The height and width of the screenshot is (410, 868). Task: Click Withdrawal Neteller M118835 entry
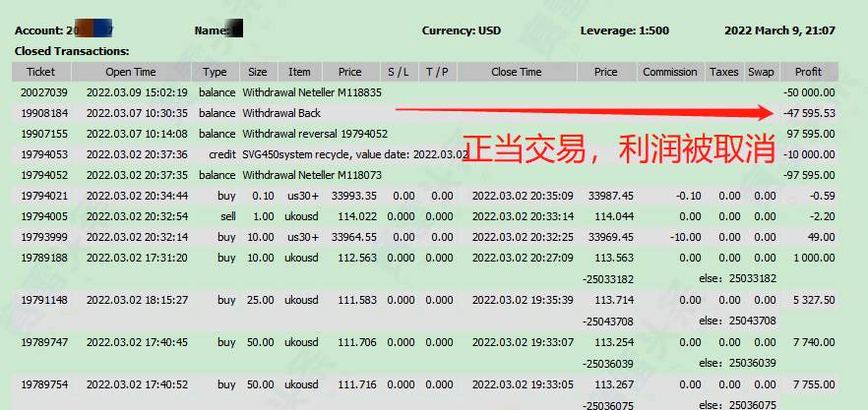click(312, 92)
